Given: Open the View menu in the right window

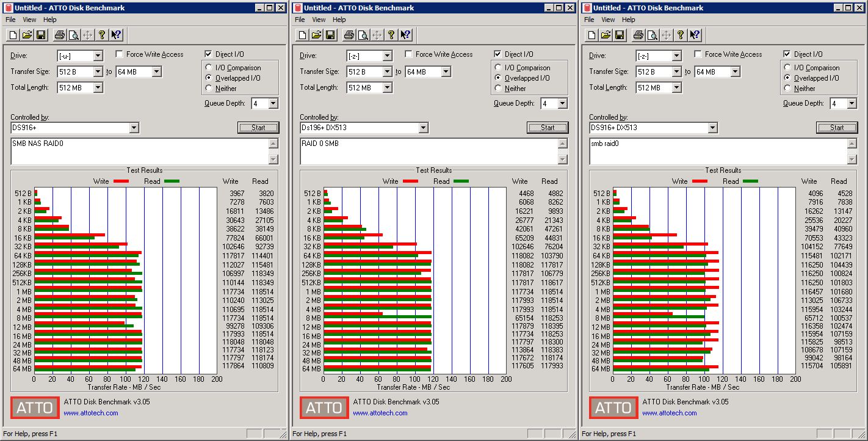Looking at the screenshot, I should tap(608, 20).
